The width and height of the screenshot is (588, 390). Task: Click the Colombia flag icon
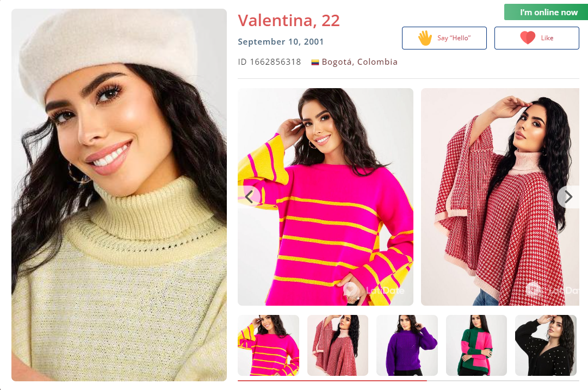click(x=315, y=62)
